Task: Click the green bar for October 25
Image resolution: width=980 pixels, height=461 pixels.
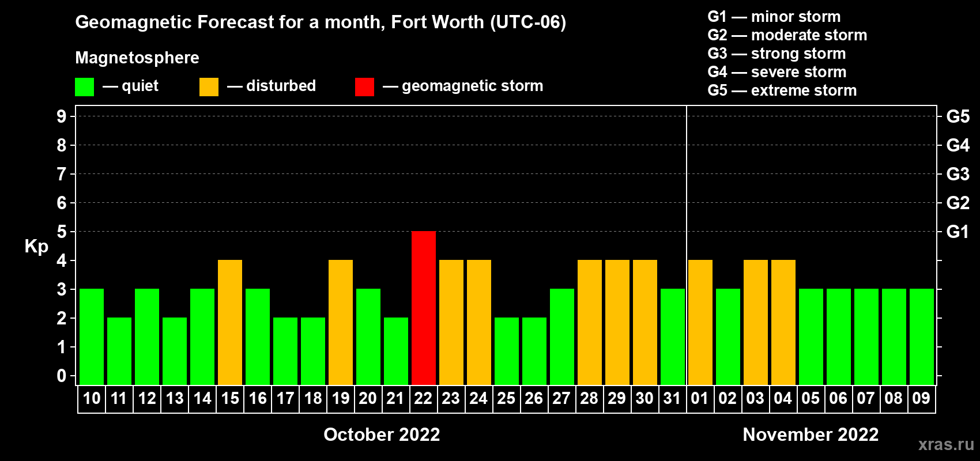Action: [x=507, y=351]
